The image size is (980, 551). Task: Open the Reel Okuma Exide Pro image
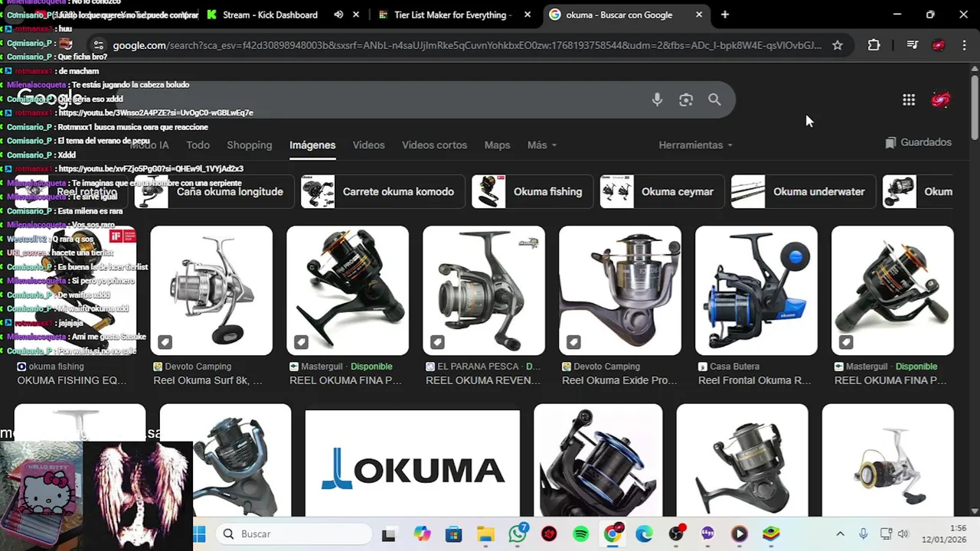(x=620, y=291)
